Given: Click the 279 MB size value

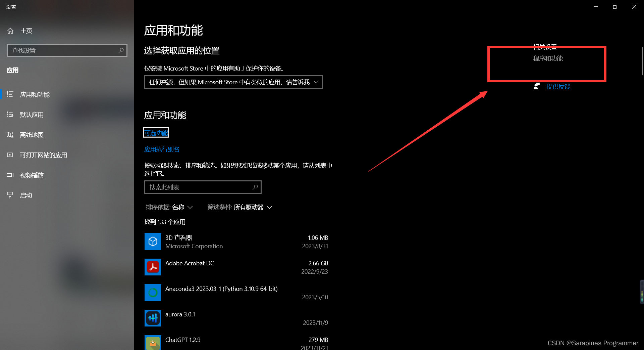Looking at the screenshot, I should click(x=318, y=340).
